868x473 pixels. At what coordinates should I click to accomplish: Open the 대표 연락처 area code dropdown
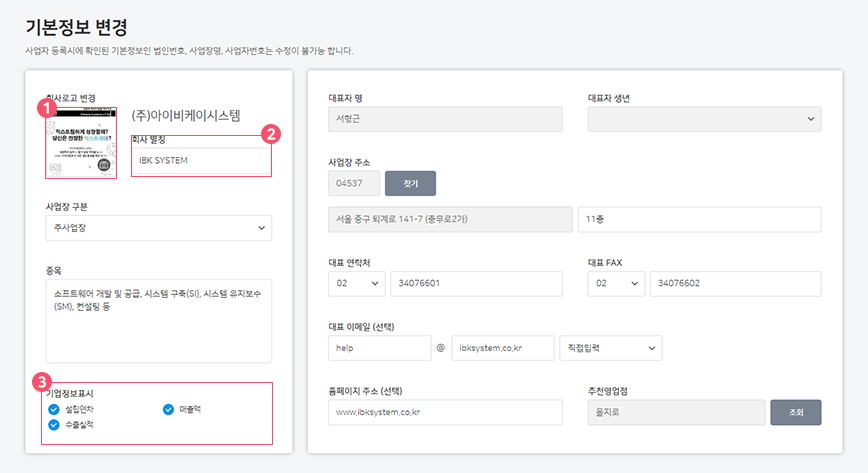click(356, 284)
